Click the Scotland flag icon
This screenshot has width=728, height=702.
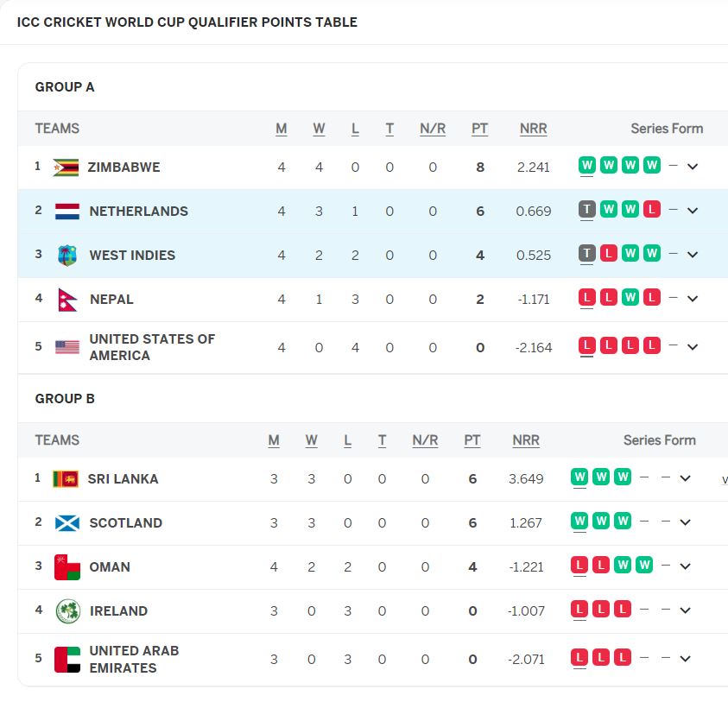coord(67,523)
